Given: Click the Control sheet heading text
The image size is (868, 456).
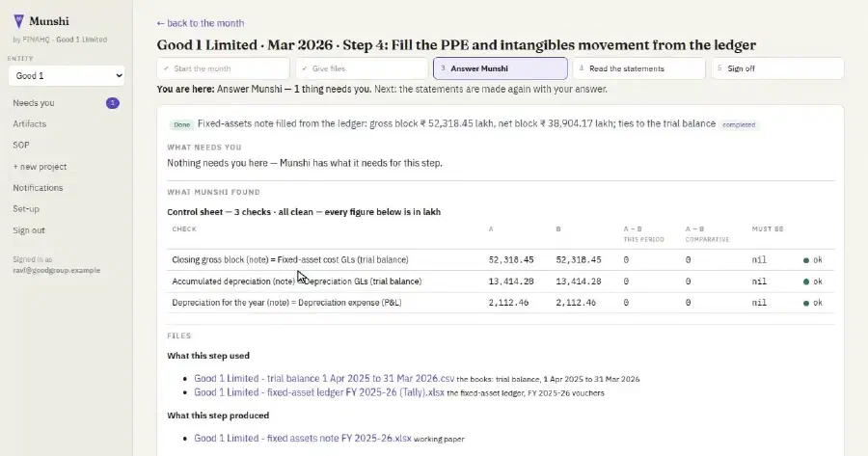Looking at the screenshot, I should point(304,212).
